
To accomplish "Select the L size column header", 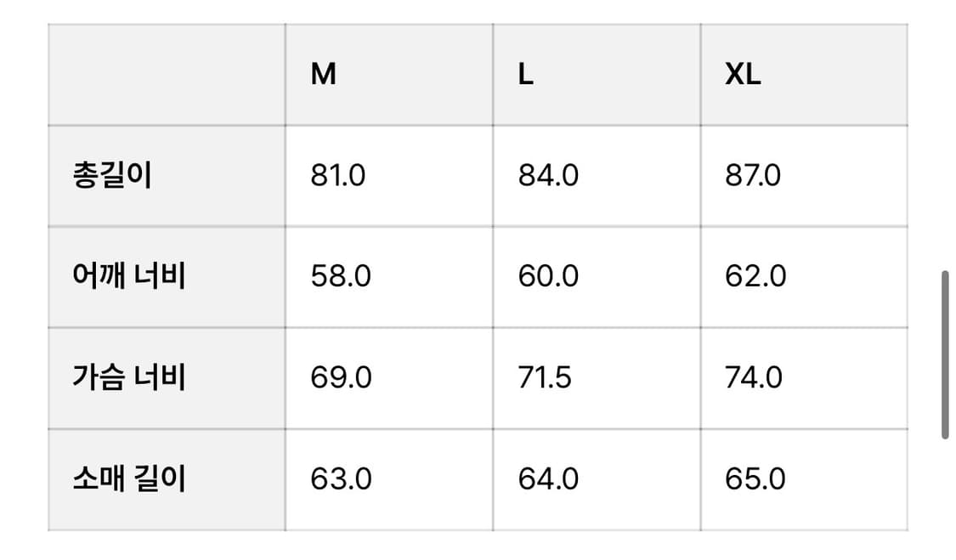I will click(x=525, y=75).
